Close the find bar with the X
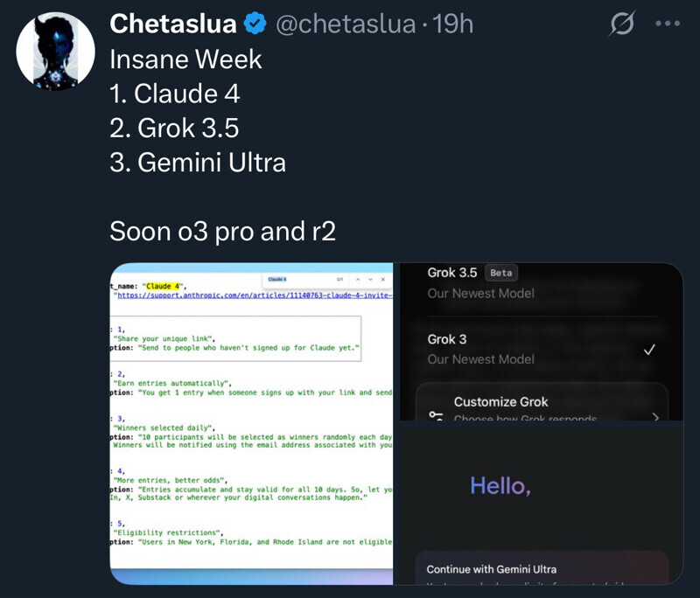The height and width of the screenshot is (598, 700). pos(384,279)
